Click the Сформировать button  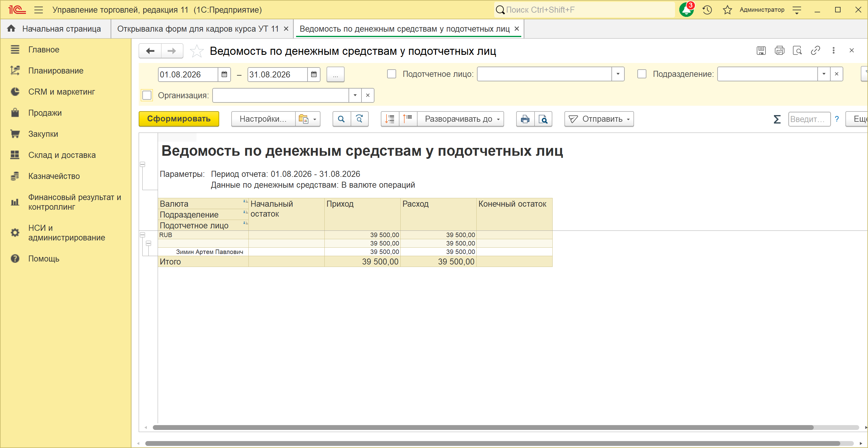click(179, 119)
